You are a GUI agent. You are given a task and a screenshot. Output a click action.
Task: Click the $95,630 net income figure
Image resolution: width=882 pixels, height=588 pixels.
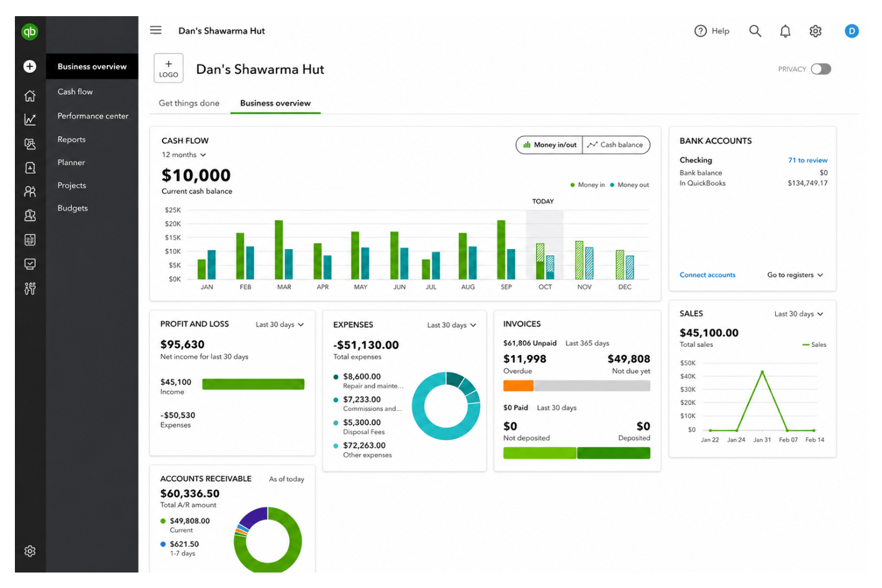click(182, 344)
